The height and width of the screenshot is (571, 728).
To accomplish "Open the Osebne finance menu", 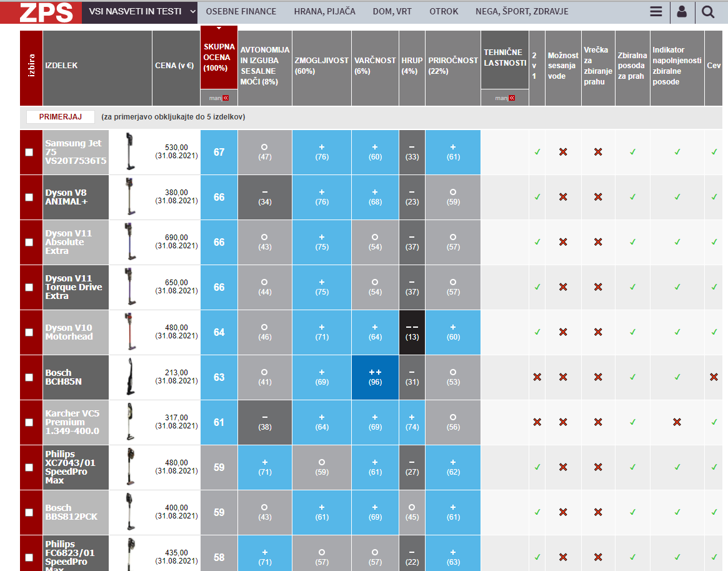I will [x=241, y=12].
